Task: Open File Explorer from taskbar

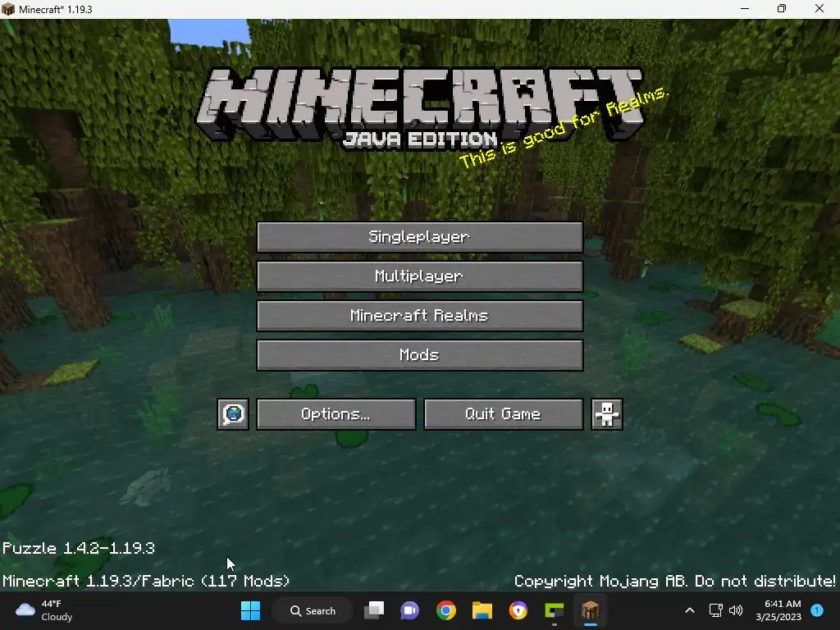Action: (x=482, y=610)
